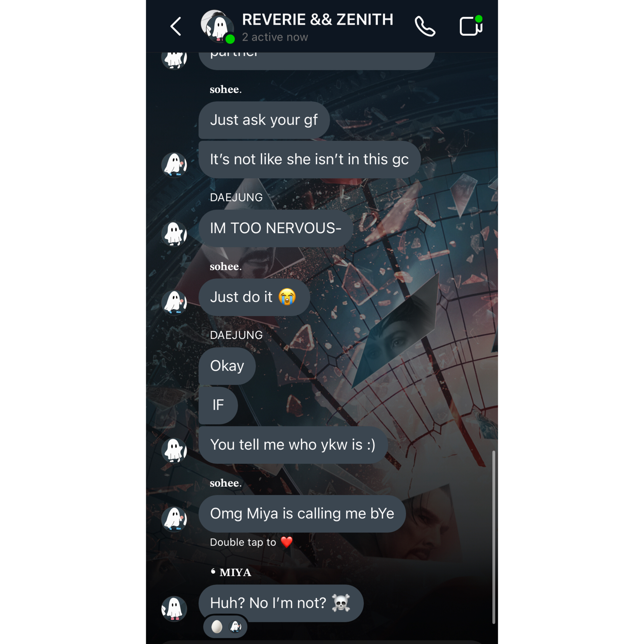644x644 pixels.
Task: Select the 'Omg Miya is calling me bYe' message
Action: click(302, 514)
